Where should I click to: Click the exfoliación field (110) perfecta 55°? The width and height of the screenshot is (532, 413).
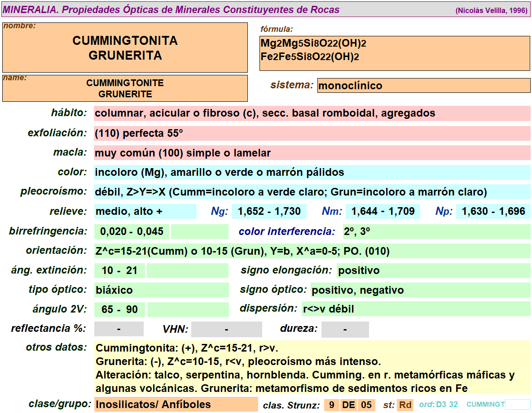coord(312,133)
